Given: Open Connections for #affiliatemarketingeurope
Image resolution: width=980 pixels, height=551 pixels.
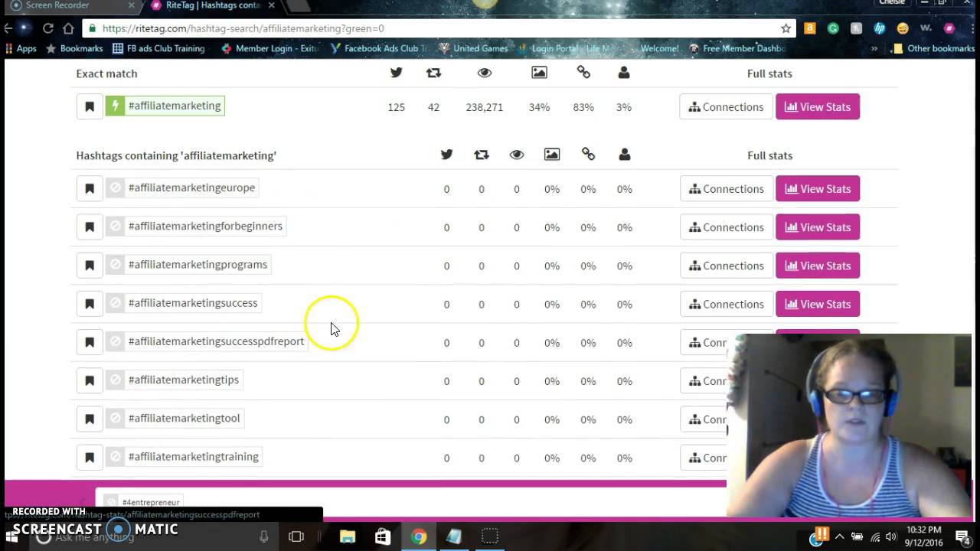Looking at the screenshot, I should coord(726,188).
